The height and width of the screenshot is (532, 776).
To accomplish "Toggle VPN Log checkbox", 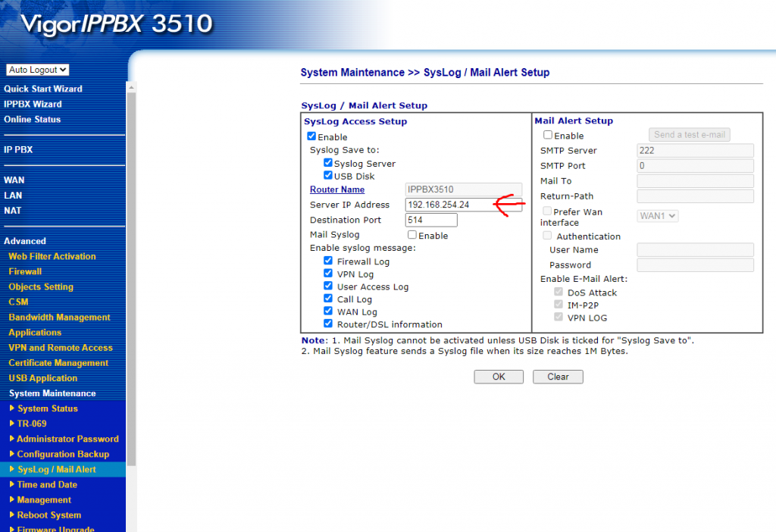I will (327, 273).
